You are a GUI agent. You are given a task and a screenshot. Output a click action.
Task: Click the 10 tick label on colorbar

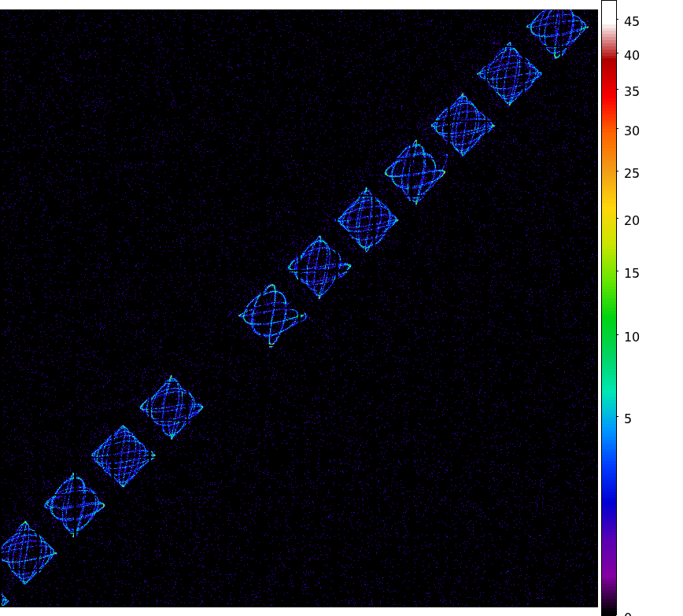(x=631, y=337)
